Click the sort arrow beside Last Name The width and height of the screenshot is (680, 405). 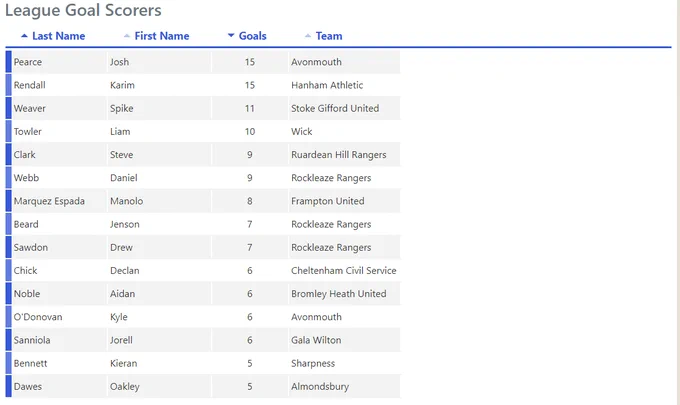tap(24, 36)
